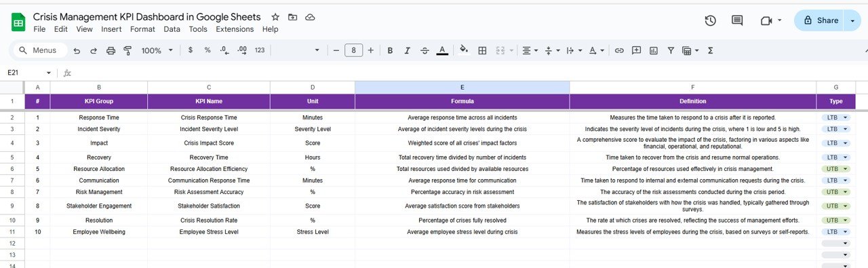Select column E header
868x268 pixels.
(x=462, y=87)
